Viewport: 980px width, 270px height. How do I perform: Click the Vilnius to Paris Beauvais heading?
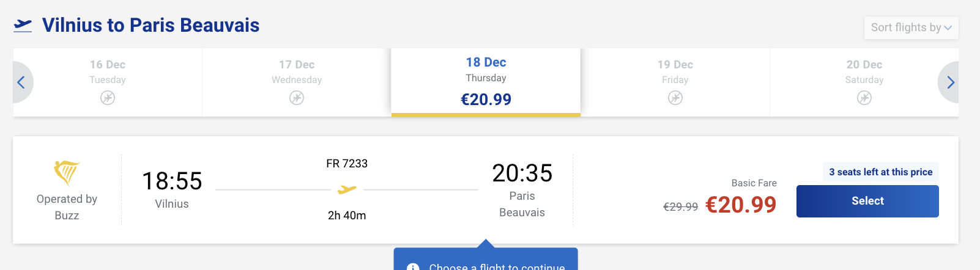coord(150,25)
